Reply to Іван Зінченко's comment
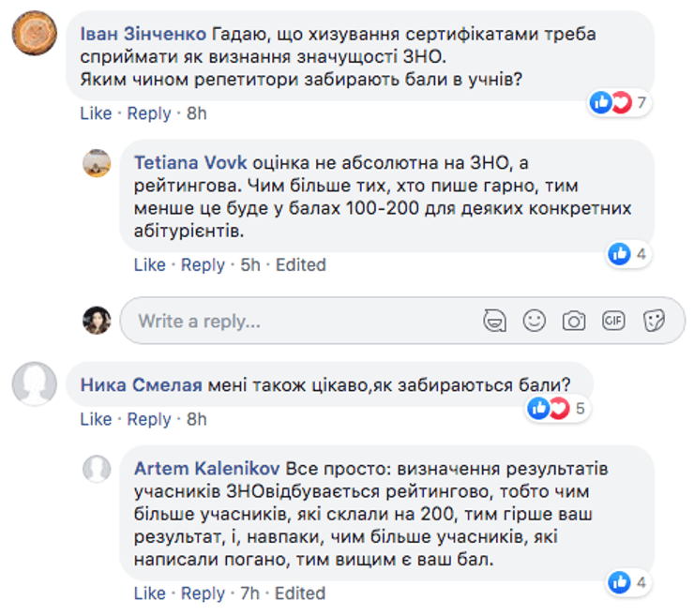The height and width of the screenshot is (616, 694). 149,113
